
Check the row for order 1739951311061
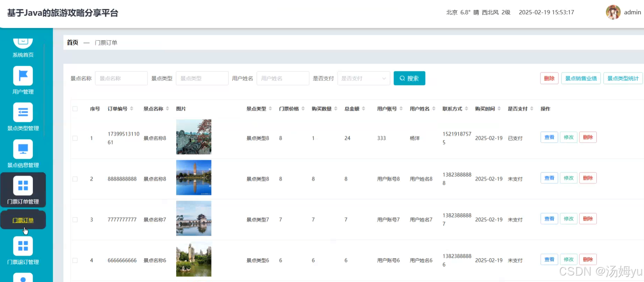pyautogui.click(x=75, y=138)
